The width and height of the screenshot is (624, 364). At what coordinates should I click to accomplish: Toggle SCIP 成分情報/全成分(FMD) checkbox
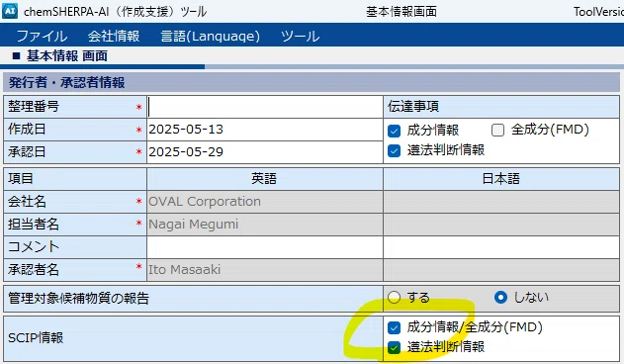click(x=394, y=327)
